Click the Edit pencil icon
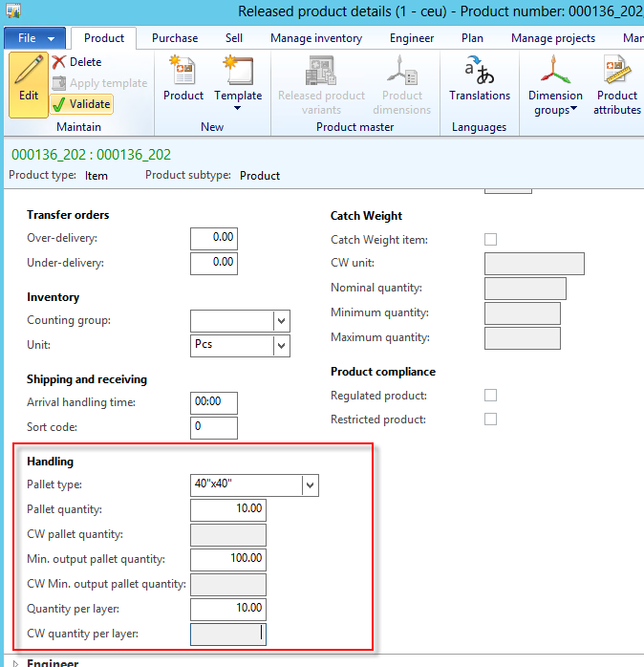 pos(29,76)
